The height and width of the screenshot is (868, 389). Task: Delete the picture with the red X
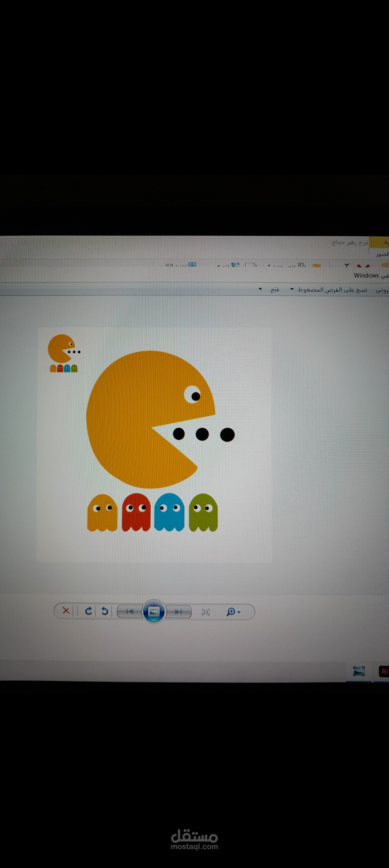tap(66, 611)
